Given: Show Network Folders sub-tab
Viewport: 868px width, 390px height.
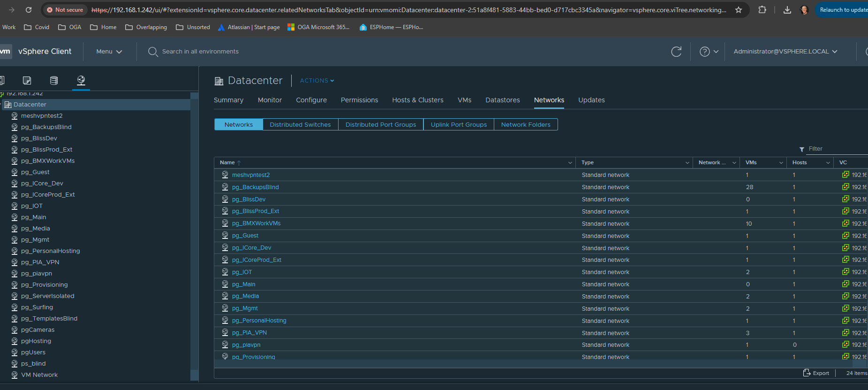Looking at the screenshot, I should pyautogui.click(x=526, y=124).
